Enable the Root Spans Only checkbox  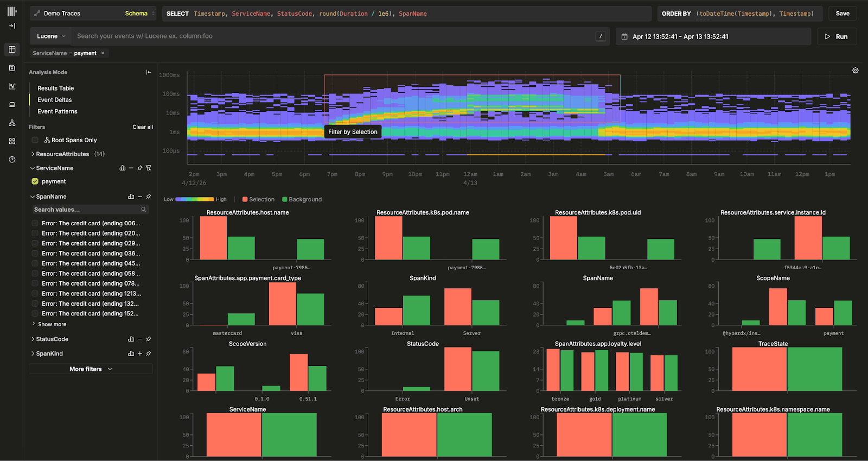[x=35, y=140]
